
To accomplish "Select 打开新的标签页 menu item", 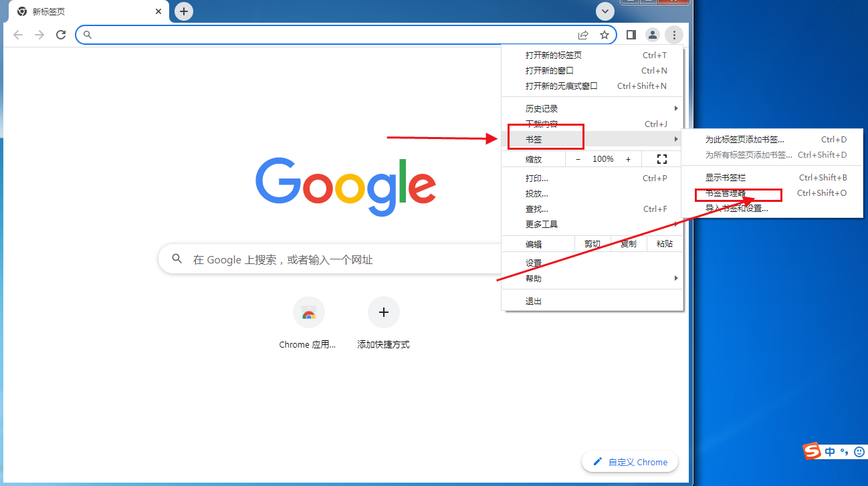I will [x=592, y=55].
